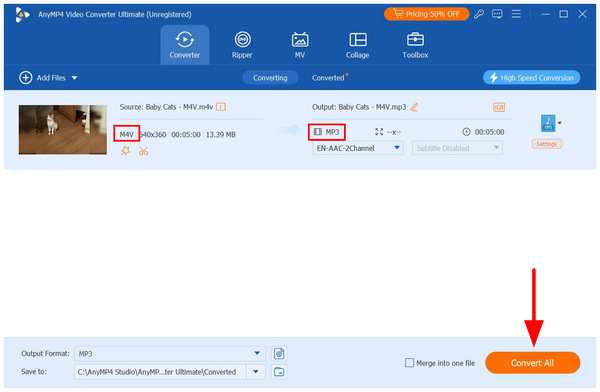Click the Convert All button
This screenshot has height=392, width=600.
(x=532, y=363)
